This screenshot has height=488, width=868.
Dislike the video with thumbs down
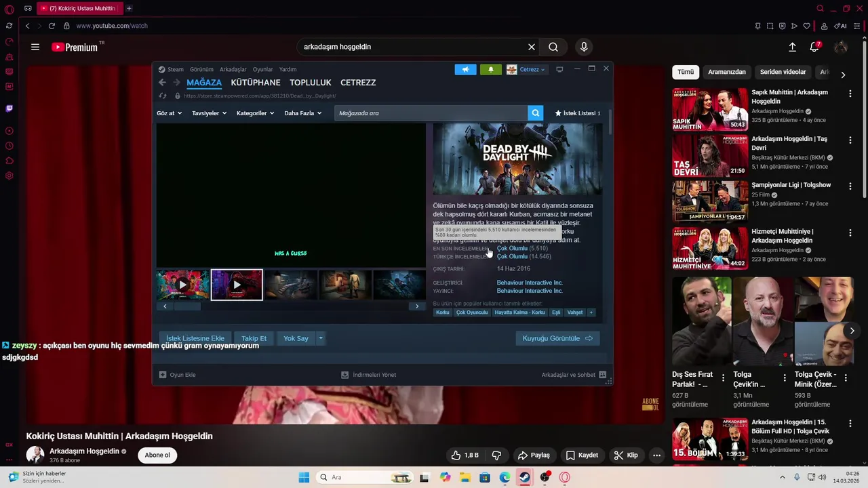point(496,455)
